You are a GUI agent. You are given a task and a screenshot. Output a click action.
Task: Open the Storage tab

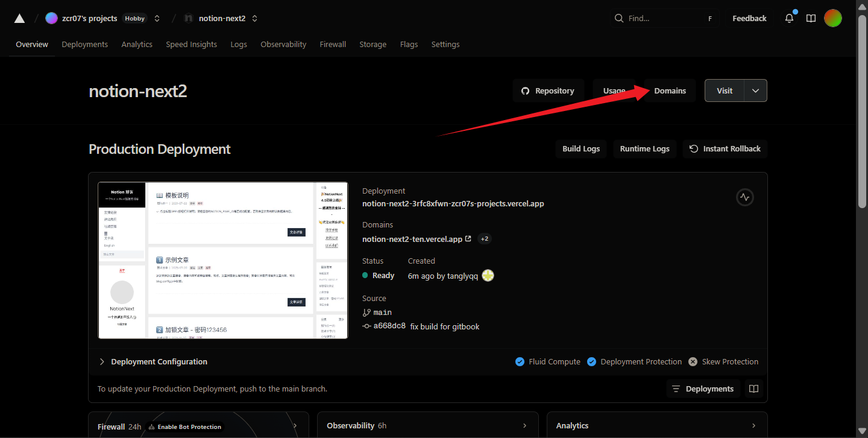(373, 44)
